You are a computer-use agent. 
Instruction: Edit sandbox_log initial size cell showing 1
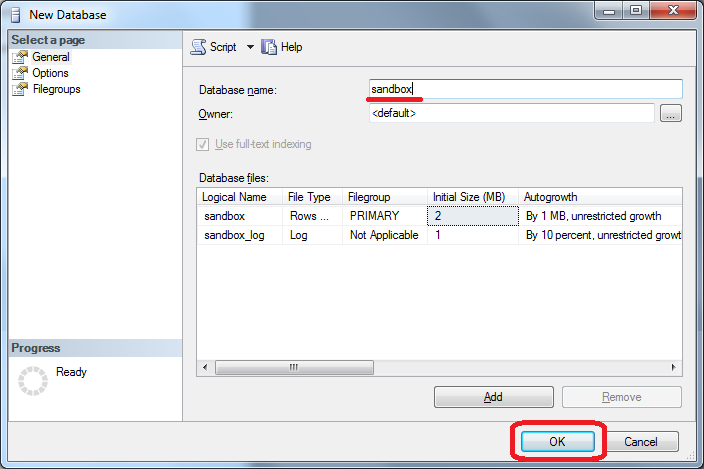tap(473, 235)
